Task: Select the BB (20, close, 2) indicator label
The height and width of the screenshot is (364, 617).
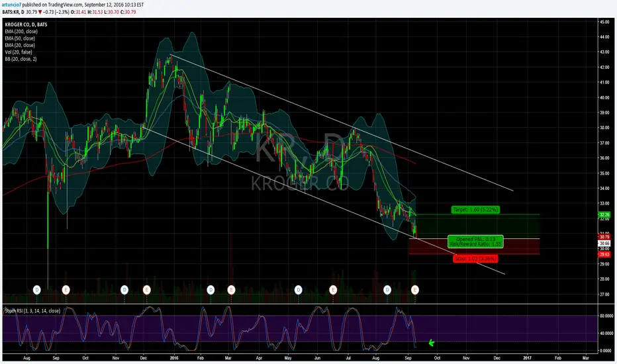Action: [x=21, y=59]
